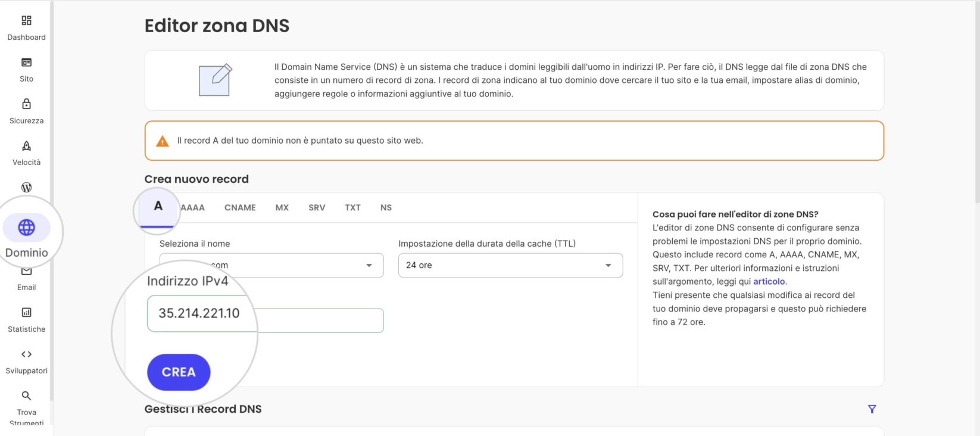The height and width of the screenshot is (436, 980).
Task: Switch to the NS record tab
Action: (x=386, y=208)
